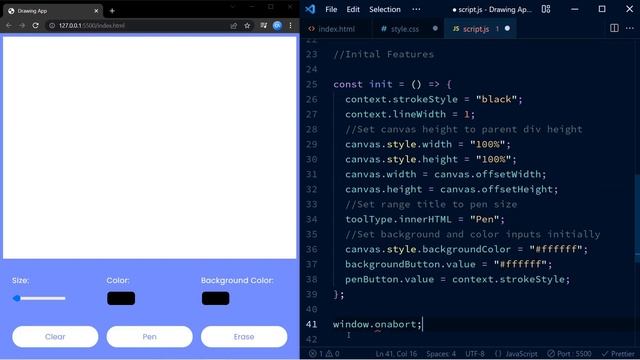
Task: Open the Selection menu
Action: (384, 9)
